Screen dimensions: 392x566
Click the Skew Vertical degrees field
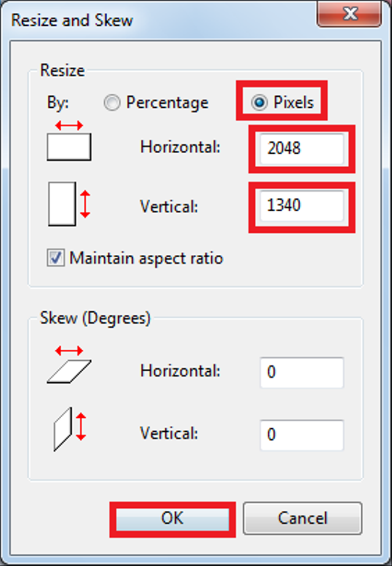click(x=301, y=435)
